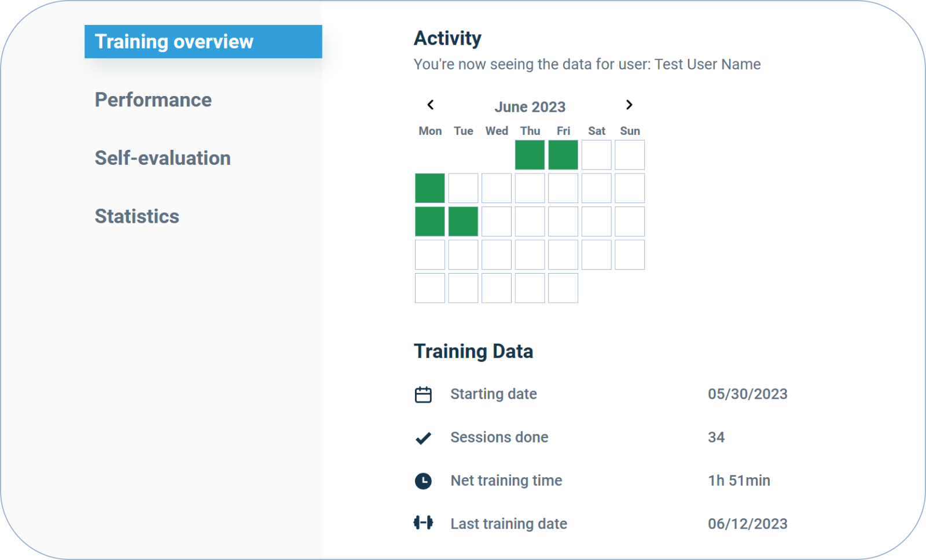Click the empty Sunday cell in fourth row

tap(630, 255)
